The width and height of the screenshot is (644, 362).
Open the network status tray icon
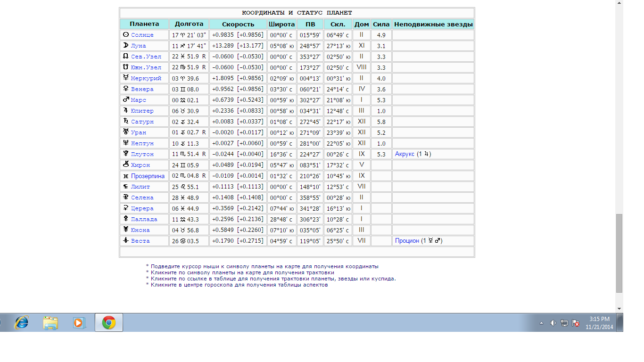click(564, 323)
